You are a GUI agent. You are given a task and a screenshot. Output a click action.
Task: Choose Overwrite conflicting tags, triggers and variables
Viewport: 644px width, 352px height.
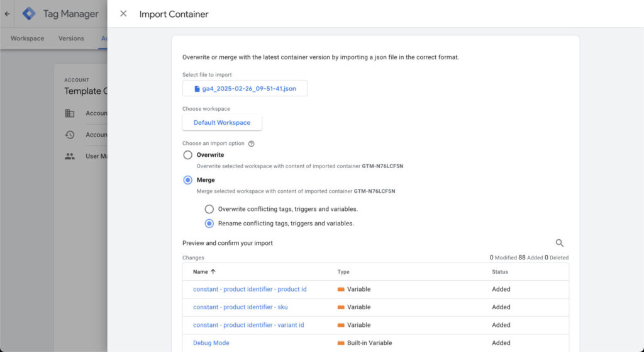click(x=209, y=209)
